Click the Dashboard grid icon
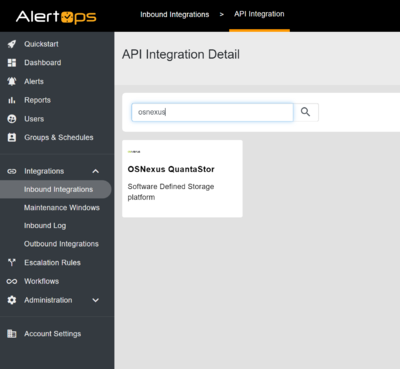 point(12,63)
